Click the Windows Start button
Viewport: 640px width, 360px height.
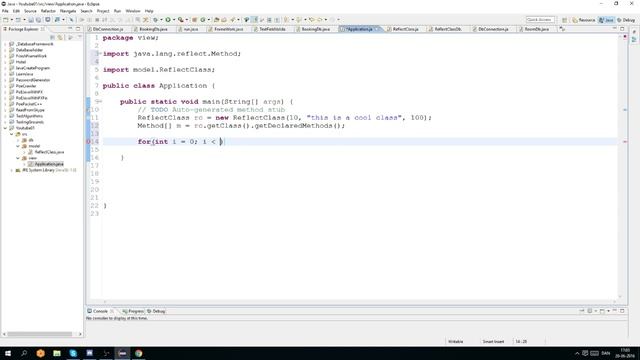click(x=8, y=353)
